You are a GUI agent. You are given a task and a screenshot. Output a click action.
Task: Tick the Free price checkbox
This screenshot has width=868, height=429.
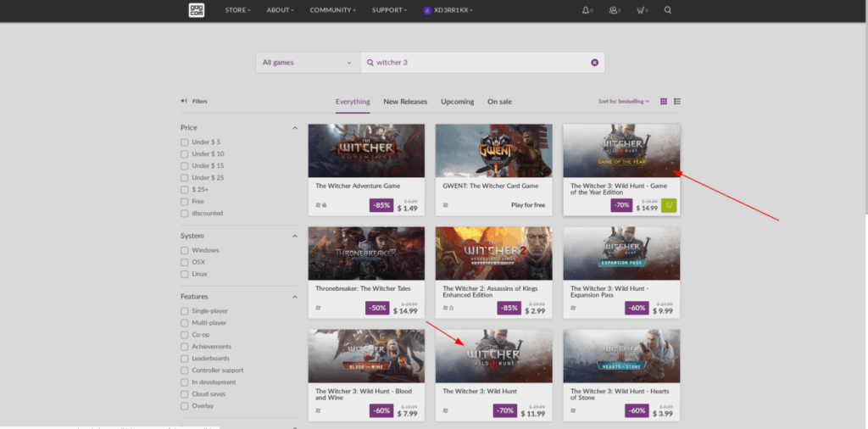[x=184, y=202]
